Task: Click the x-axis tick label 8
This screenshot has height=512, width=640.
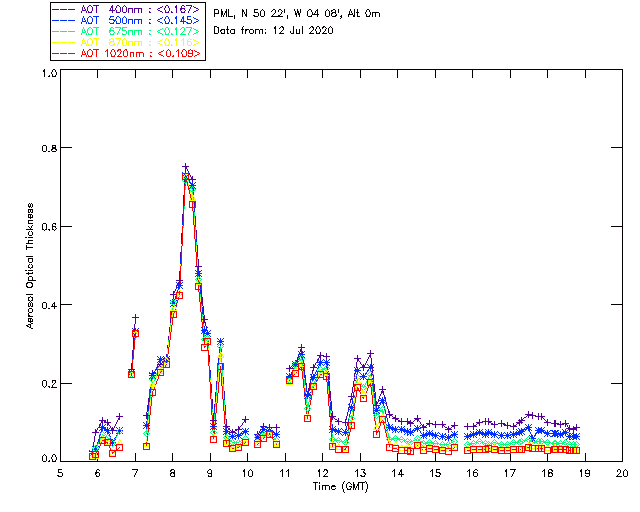Action: click(173, 472)
